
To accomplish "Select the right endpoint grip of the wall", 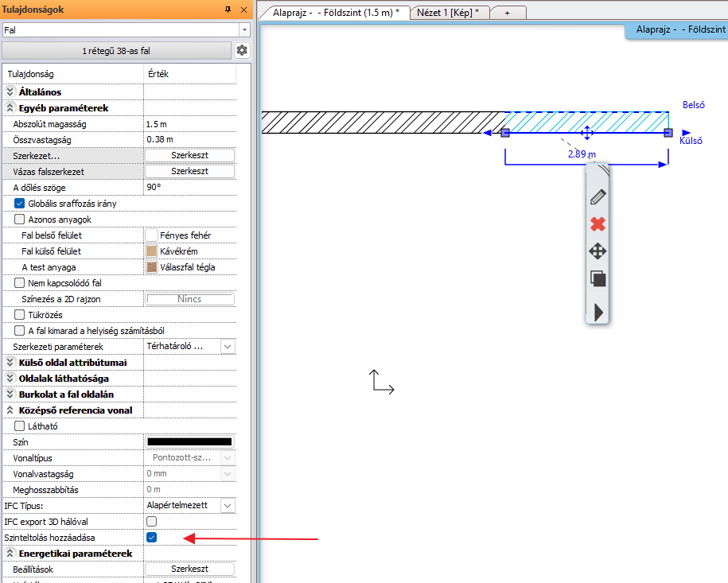I will pos(668,133).
